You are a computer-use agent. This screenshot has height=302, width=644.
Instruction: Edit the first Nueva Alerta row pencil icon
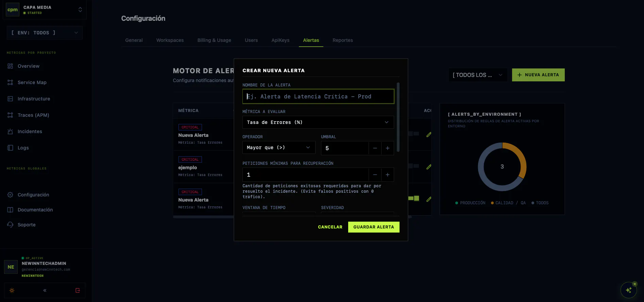(429, 134)
